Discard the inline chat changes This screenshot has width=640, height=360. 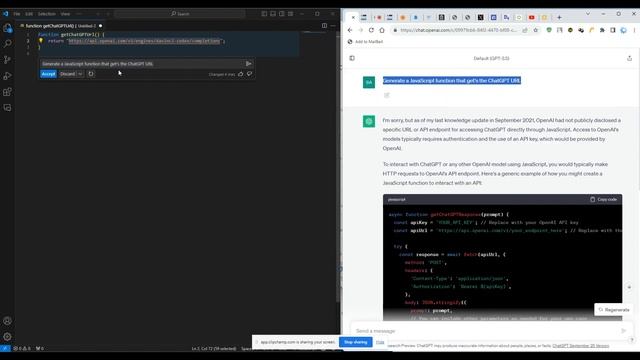[x=68, y=74]
